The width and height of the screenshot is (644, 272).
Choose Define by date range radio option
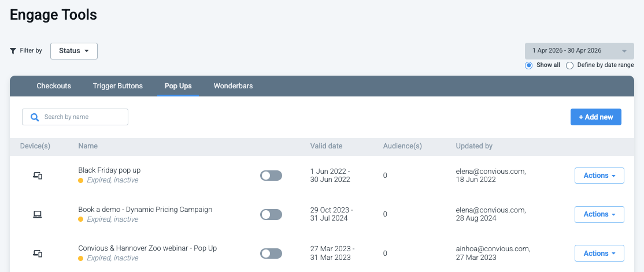pyautogui.click(x=569, y=65)
